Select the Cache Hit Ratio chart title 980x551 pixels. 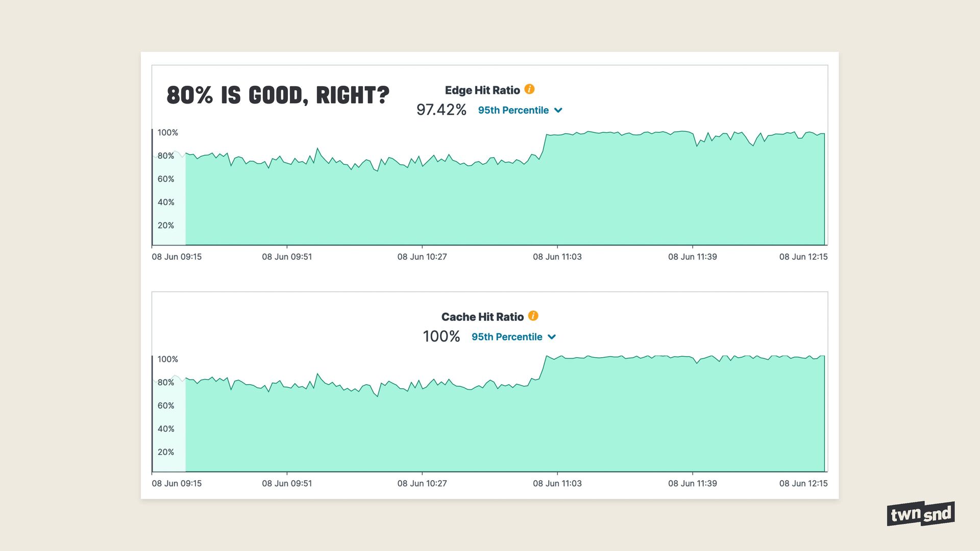482,317
